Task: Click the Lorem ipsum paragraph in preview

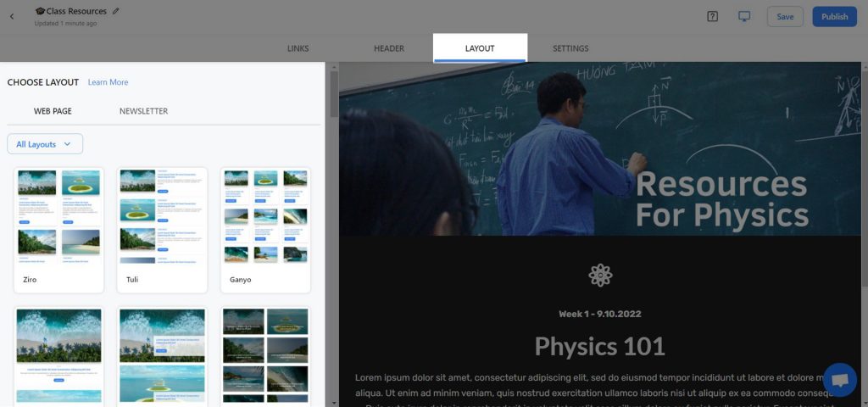Action: pyautogui.click(x=599, y=392)
